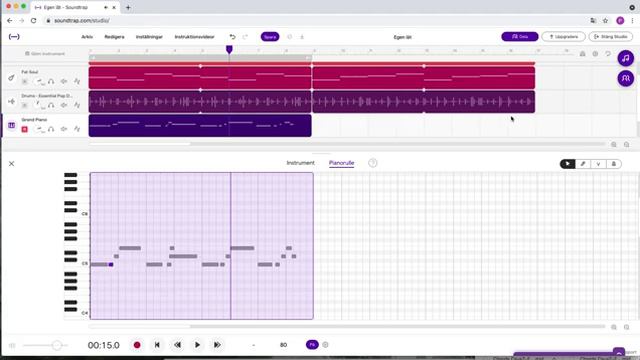Click the lock tool in piano roll toolbar
This screenshot has height=360, width=640.
(613, 164)
